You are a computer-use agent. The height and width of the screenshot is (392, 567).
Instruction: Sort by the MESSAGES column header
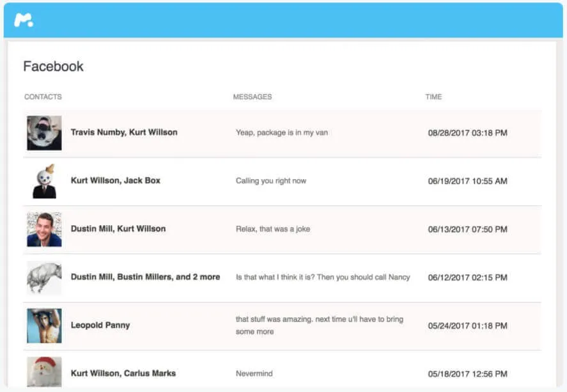[252, 97]
